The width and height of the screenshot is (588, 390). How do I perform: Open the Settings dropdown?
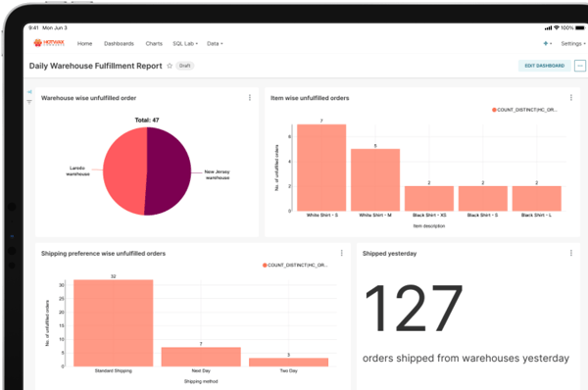click(573, 43)
